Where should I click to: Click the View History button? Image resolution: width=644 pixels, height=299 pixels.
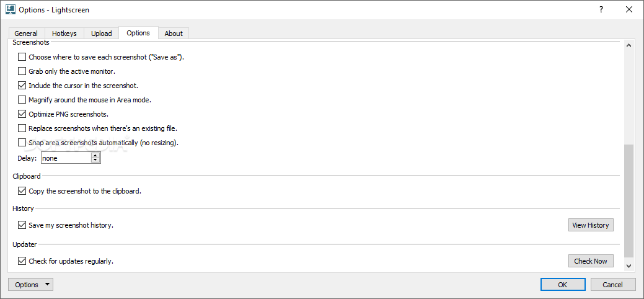(591, 225)
